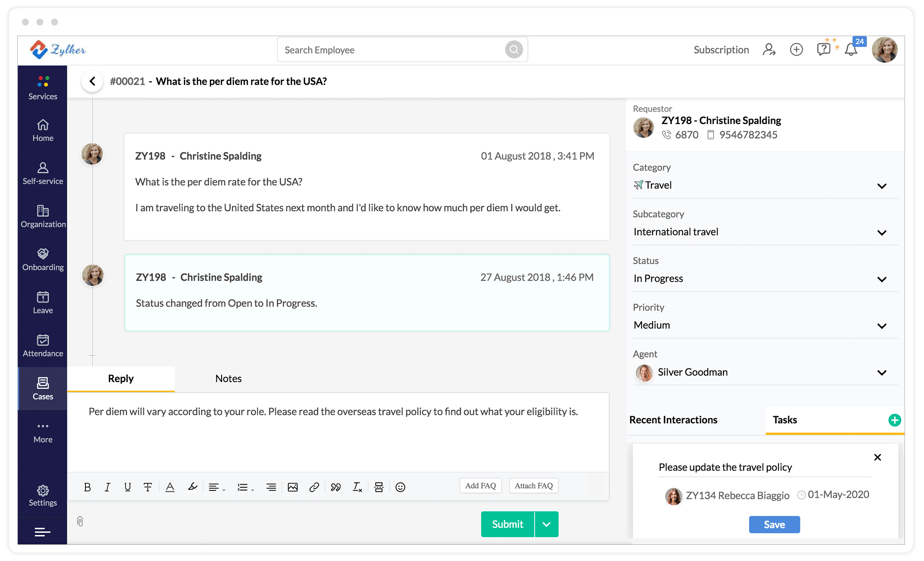Open Self-service in the sidebar

pyautogui.click(x=43, y=173)
